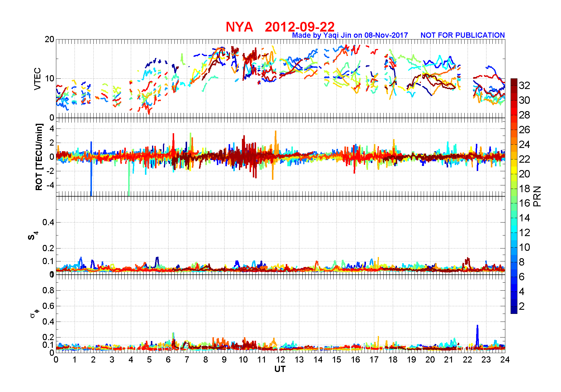Click the 0.4 tick on the S4 axis
This screenshot has width=561, height=392.
[48, 222]
